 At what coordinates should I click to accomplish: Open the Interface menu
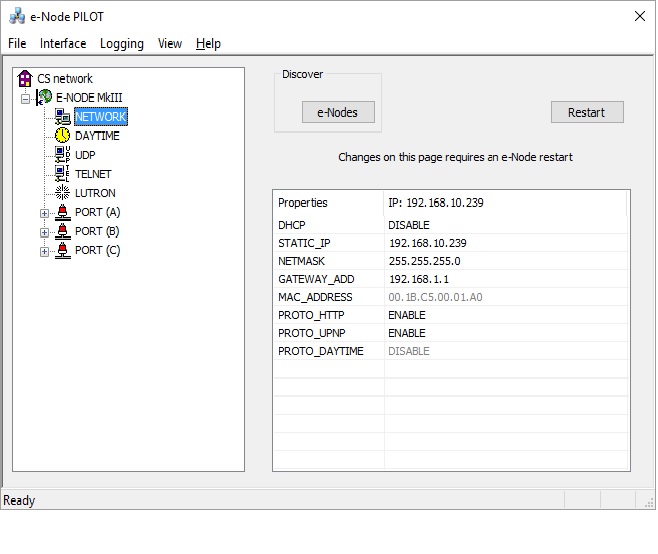(x=63, y=43)
